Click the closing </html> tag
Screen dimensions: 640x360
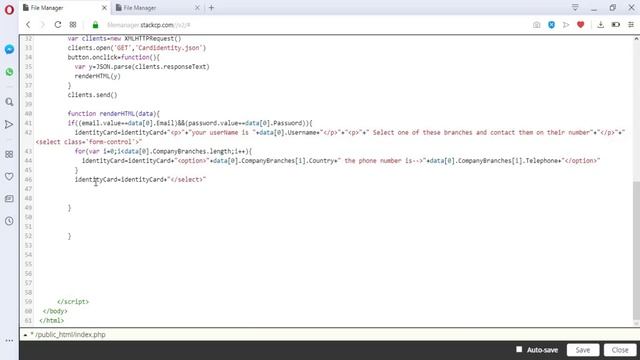[51, 320]
